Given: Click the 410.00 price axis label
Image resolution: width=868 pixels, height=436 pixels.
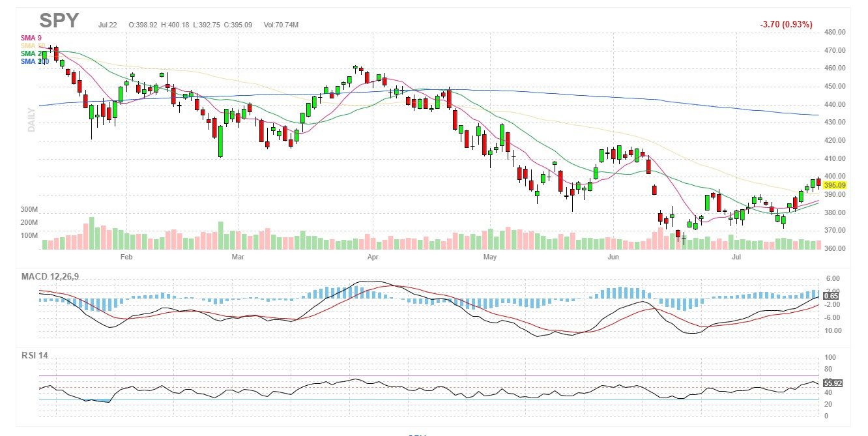Looking at the screenshot, I should 835,158.
